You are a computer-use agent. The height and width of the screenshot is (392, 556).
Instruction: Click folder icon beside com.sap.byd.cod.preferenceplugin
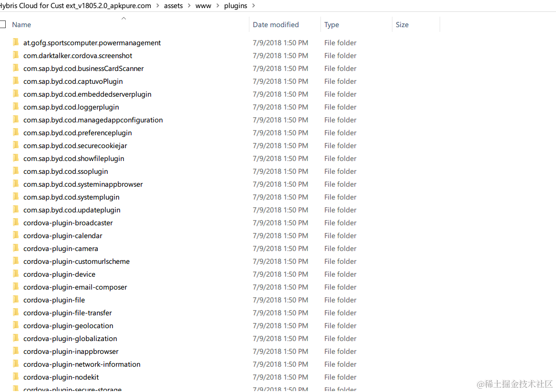tap(16, 132)
